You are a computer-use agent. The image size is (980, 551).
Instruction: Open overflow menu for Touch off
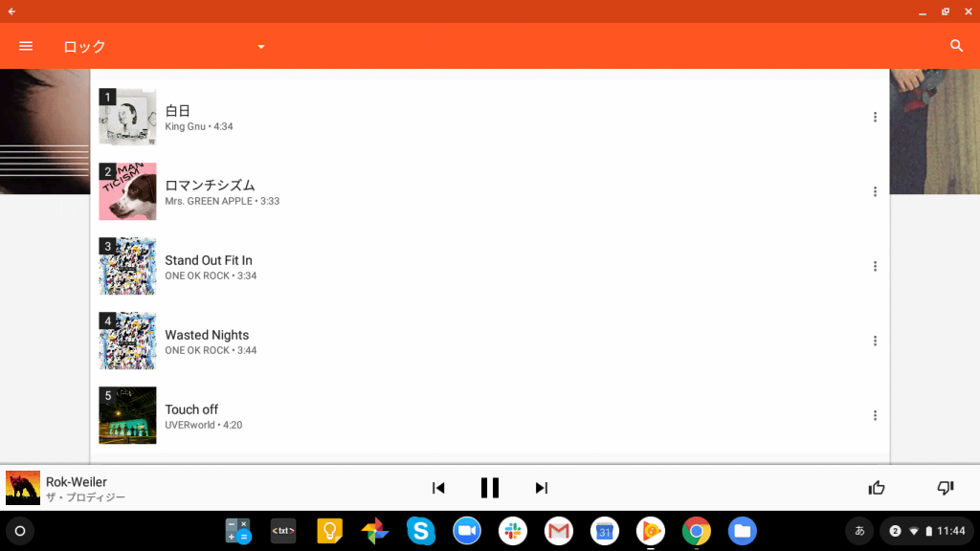click(875, 415)
